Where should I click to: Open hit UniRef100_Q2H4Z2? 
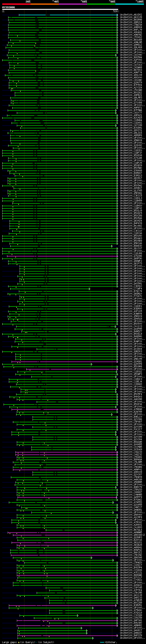(x=131, y=585)
